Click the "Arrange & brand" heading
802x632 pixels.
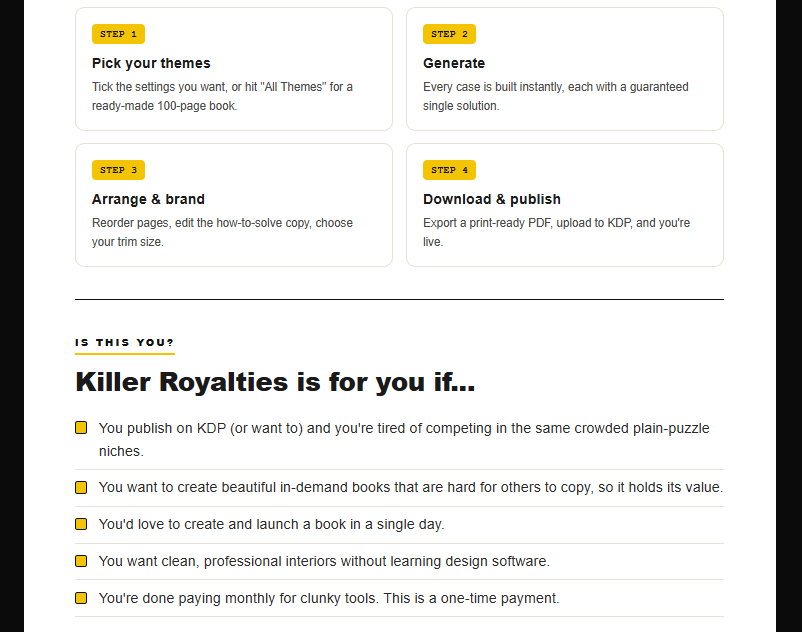tap(148, 199)
